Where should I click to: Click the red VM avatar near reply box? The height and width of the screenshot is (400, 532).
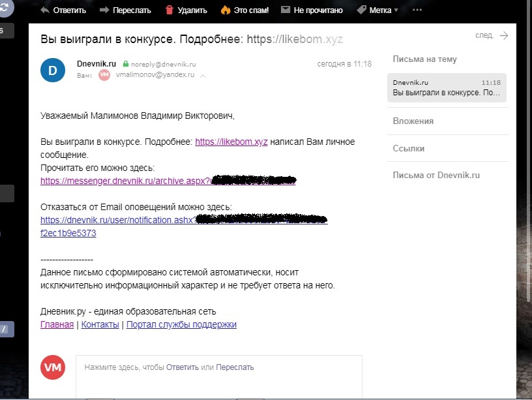[x=53, y=367]
